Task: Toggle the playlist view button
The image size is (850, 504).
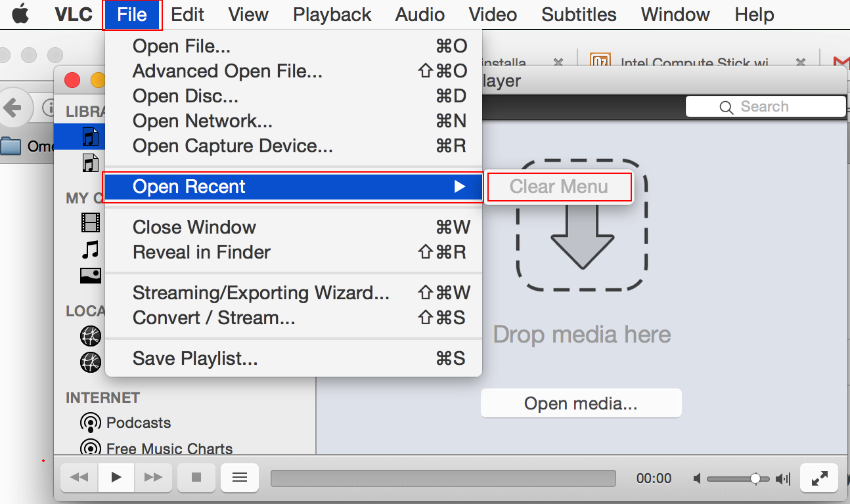Action: pyautogui.click(x=240, y=477)
